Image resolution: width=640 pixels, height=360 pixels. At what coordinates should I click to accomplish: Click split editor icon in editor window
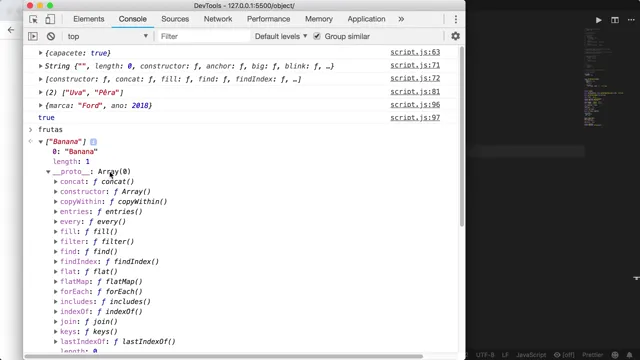pos(615,20)
